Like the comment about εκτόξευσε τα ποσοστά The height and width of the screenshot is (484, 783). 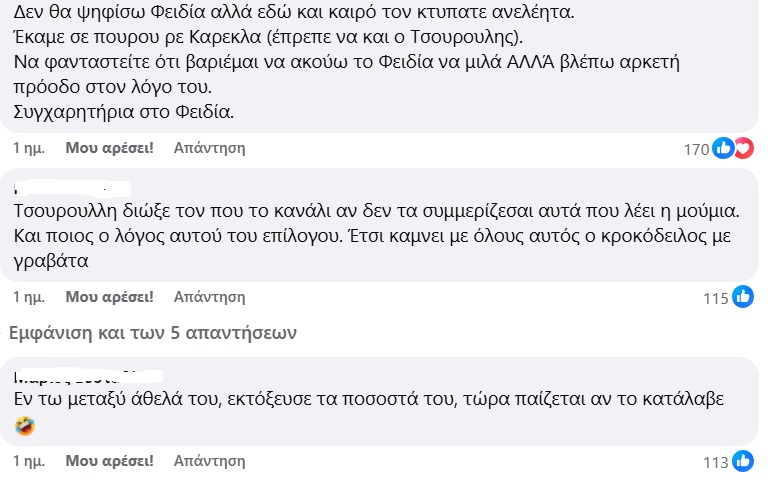coord(109,462)
